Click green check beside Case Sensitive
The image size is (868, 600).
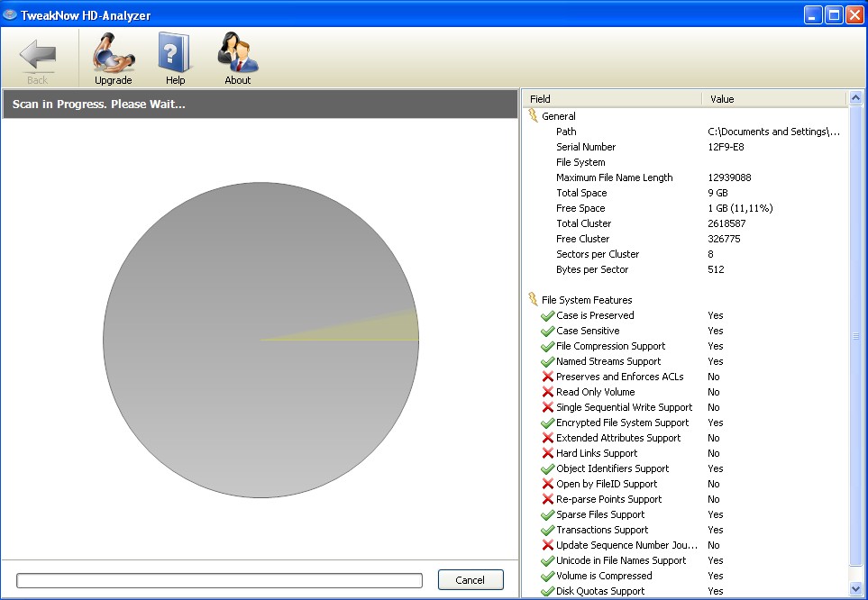547,331
